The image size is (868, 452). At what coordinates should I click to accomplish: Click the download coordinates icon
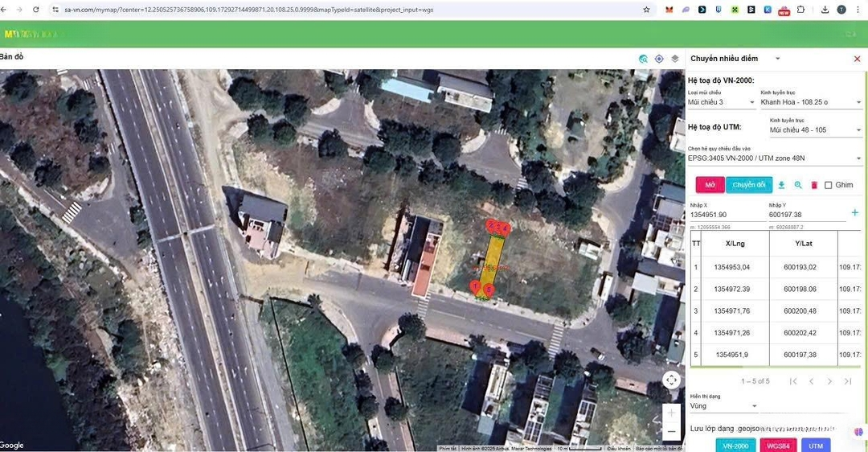781,185
